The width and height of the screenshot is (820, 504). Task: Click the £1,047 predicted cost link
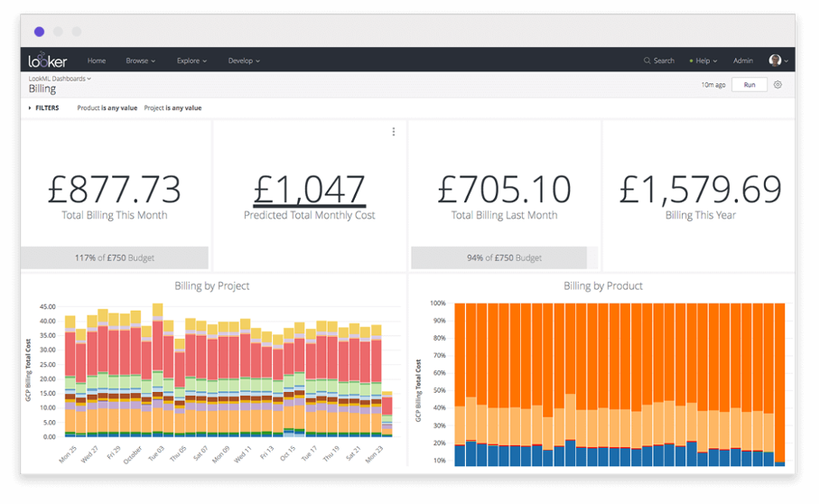tap(309, 190)
